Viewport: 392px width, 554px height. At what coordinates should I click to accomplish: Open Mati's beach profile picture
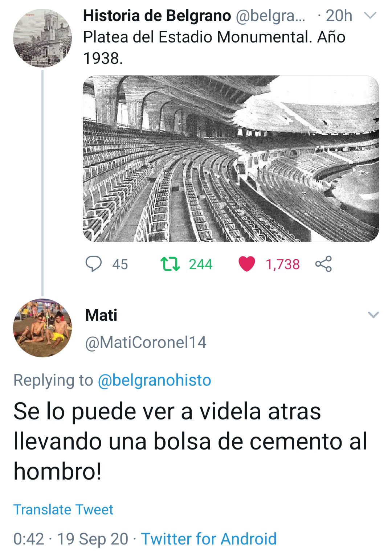pyautogui.click(x=42, y=328)
